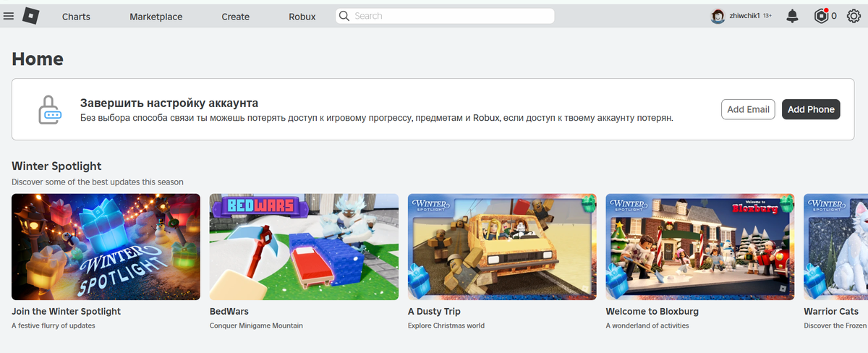Image resolution: width=868 pixels, height=353 pixels.
Task: Open the Robux page
Action: coord(302,17)
